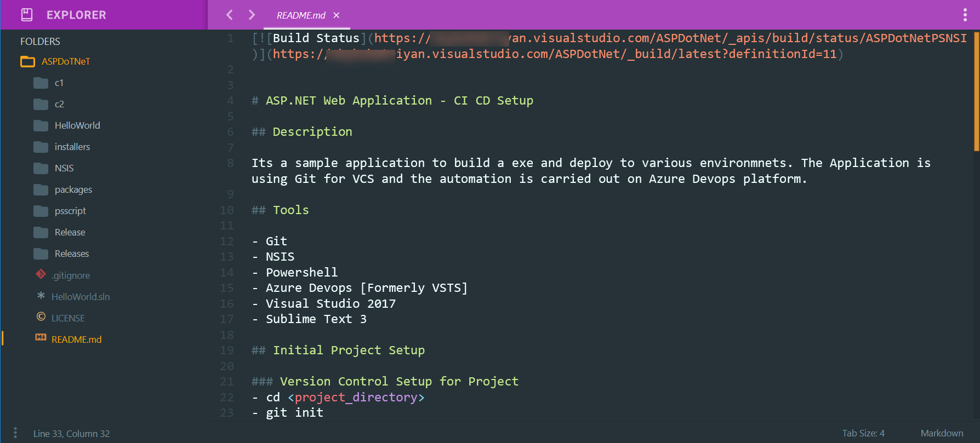Screen dimensions: 980x443
Task: Go forward with the right arrow
Action: pyautogui.click(x=252, y=15)
